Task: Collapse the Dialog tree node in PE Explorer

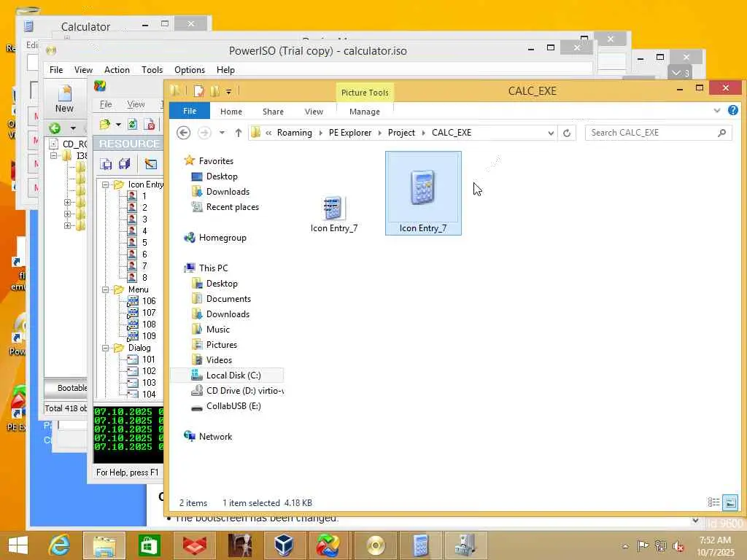Action: coord(105,348)
